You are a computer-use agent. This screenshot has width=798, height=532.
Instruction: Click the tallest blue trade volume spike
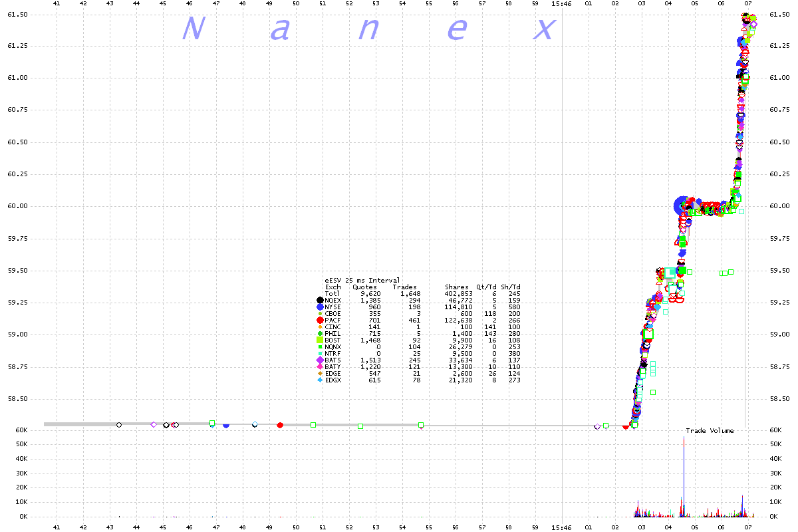[x=684, y=465]
